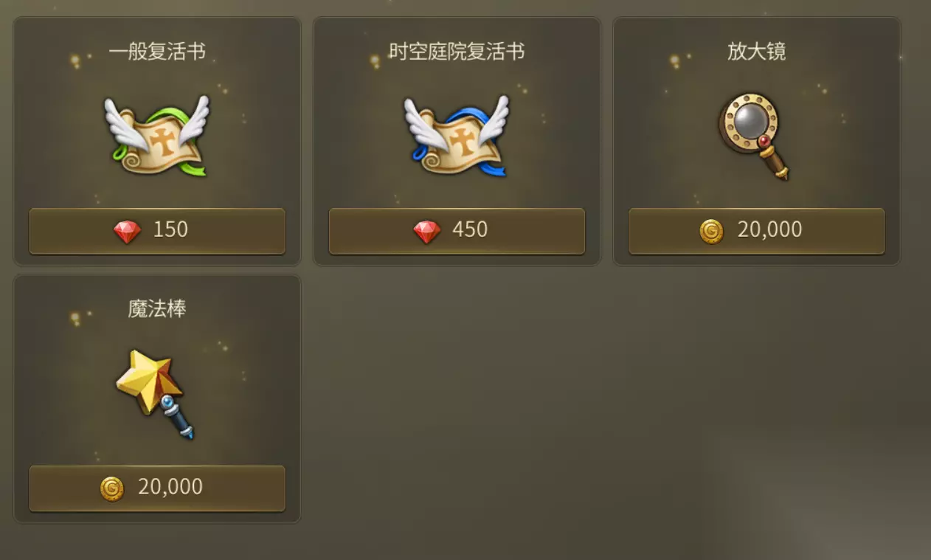Image resolution: width=931 pixels, height=560 pixels.
Task: Click the 放大镜 item title
Action: coord(757,52)
